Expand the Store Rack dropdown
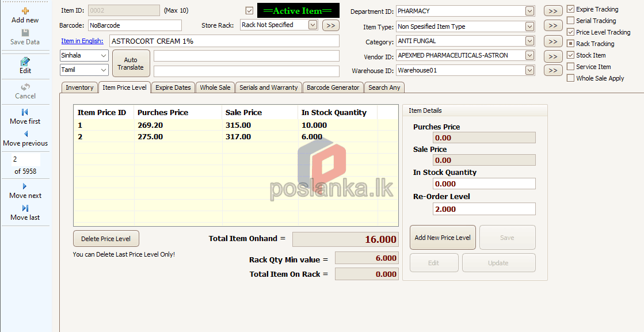This screenshot has width=644, height=332. pos(313,25)
